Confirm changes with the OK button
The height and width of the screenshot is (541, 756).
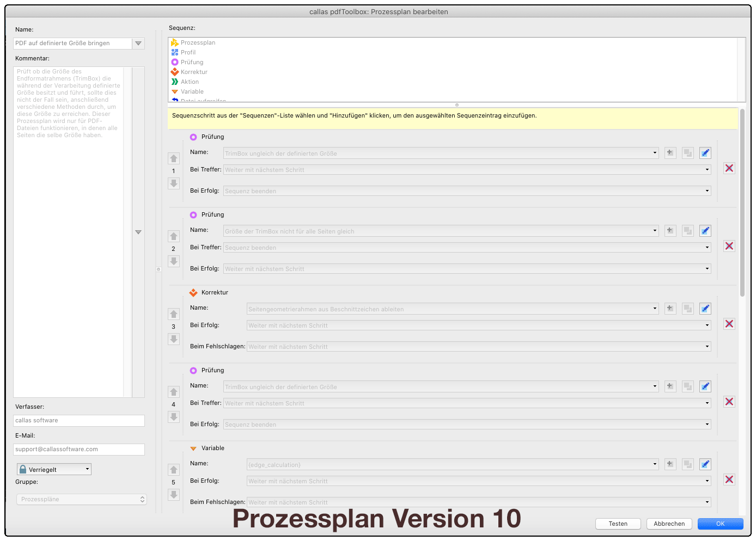coord(720,524)
